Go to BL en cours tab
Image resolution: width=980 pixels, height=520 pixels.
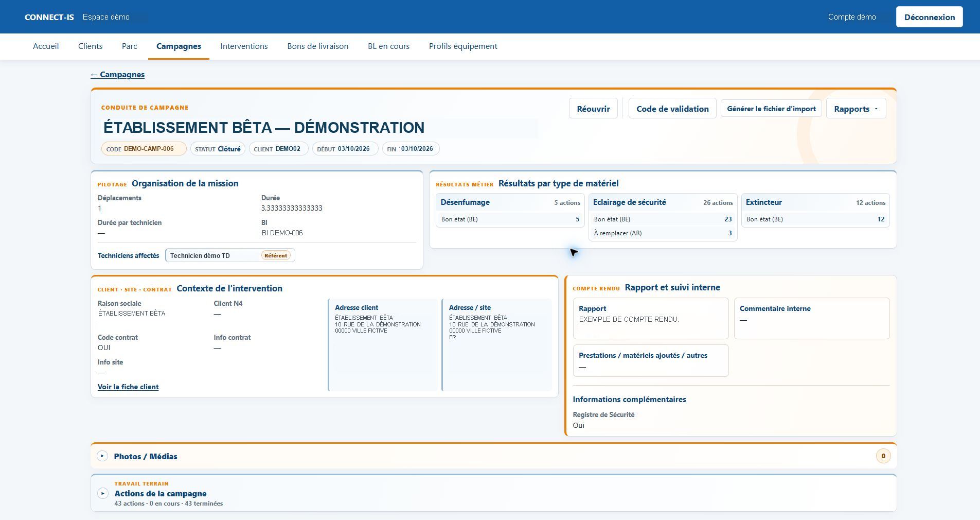(x=389, y=46)
